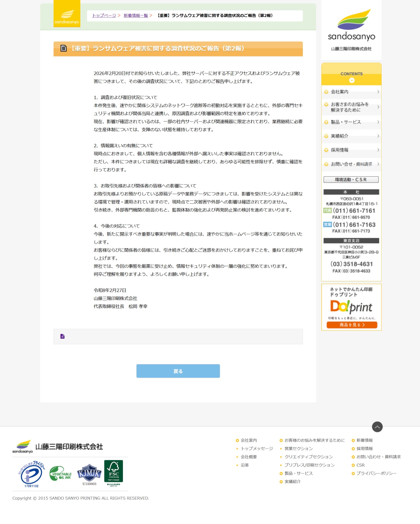Click the chevron beside 採用情報

tap(378, 150)
